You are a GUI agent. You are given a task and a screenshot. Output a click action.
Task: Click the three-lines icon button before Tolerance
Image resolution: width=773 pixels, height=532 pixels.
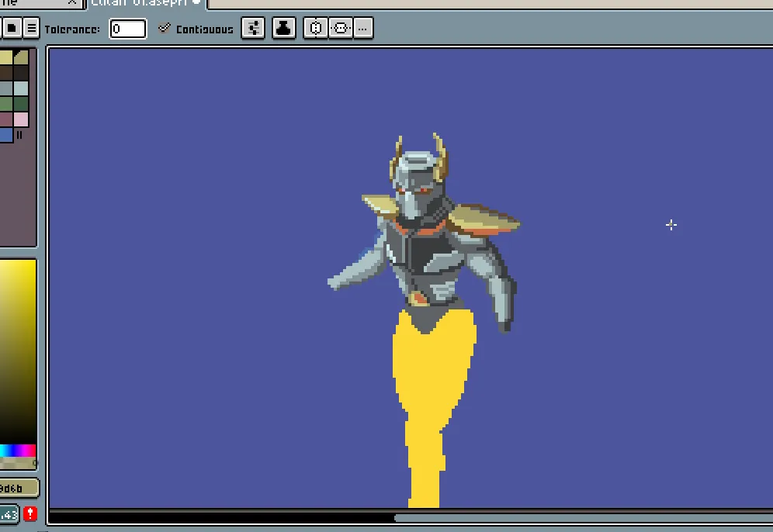click(x=31, y=28)
